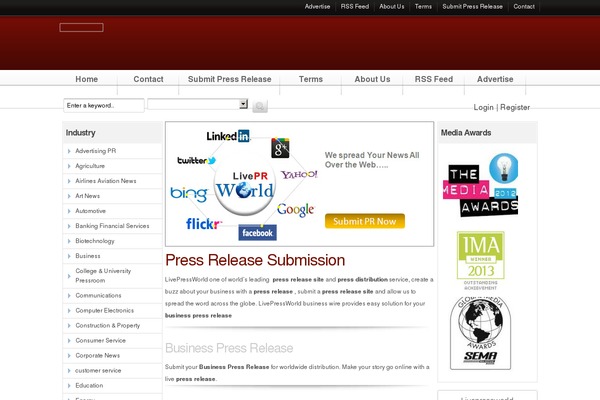600x400 pixels.
Task: Click the magnifier search button
Action: coord(260,106)
